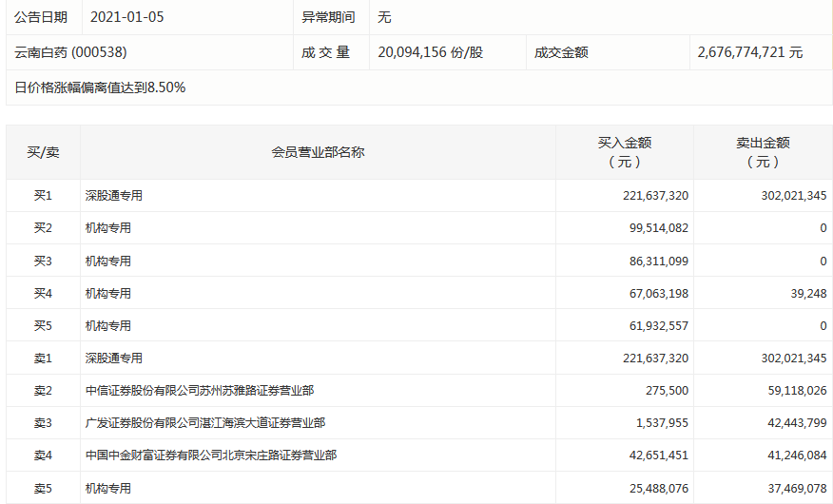Click the 卖出金额 column header
The width and height of the screenshot is (833, 504).
(x=763, y=152)
